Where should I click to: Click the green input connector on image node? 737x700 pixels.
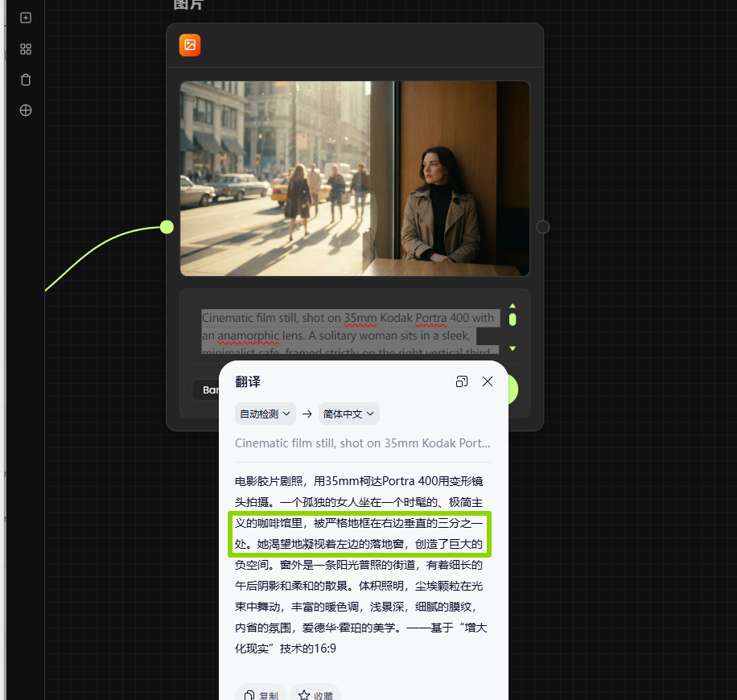pos(167,227)
